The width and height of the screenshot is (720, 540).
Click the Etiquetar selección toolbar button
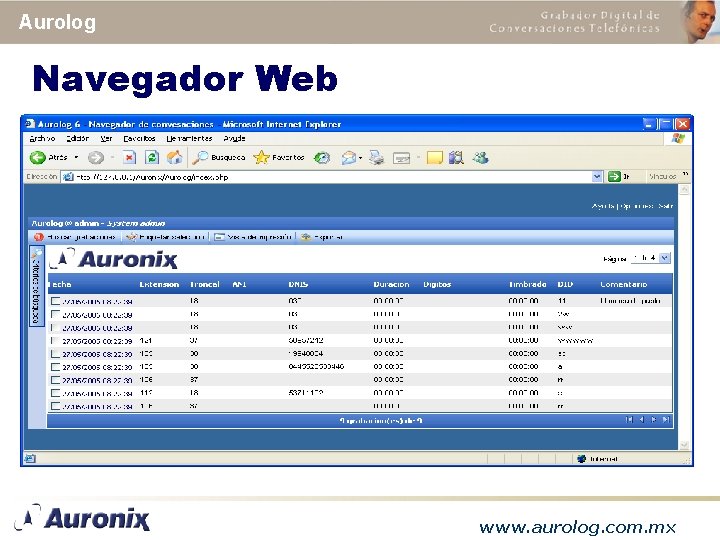click(165, 237)
